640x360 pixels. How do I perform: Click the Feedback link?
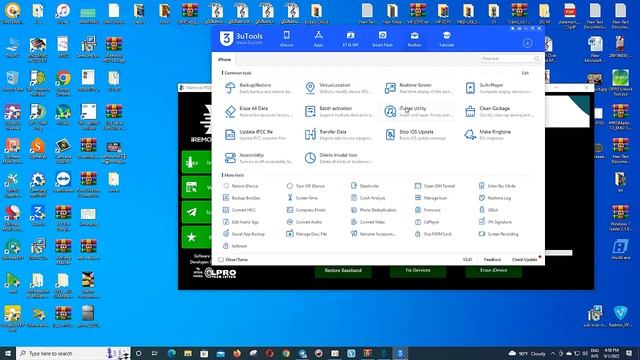pos(492,260)
